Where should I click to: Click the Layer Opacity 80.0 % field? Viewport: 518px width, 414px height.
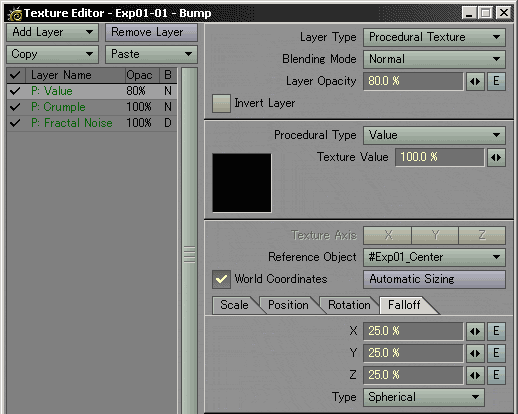[x=413, y=81]
